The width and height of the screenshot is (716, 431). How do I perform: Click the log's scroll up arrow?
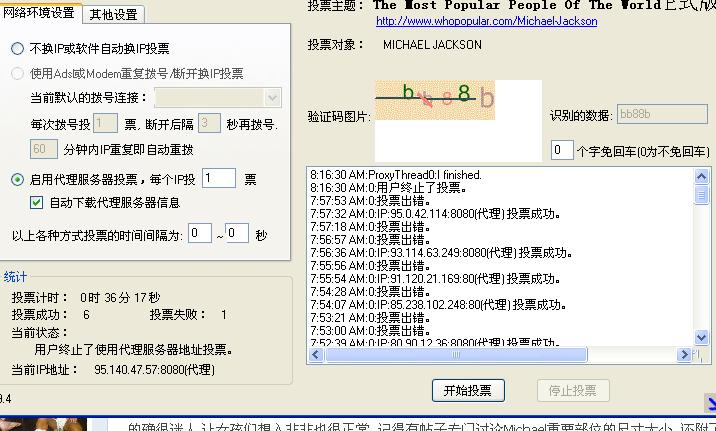pos(700,176)
